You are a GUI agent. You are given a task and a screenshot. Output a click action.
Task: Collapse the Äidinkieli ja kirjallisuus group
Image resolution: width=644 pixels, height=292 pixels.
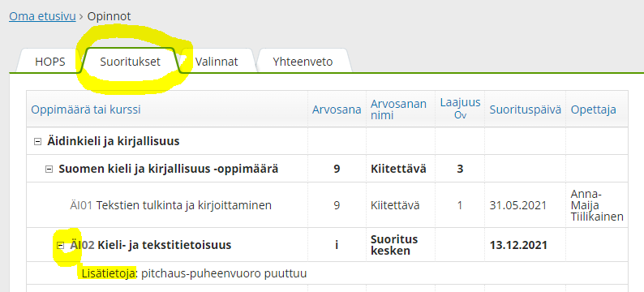pos(37,142)
